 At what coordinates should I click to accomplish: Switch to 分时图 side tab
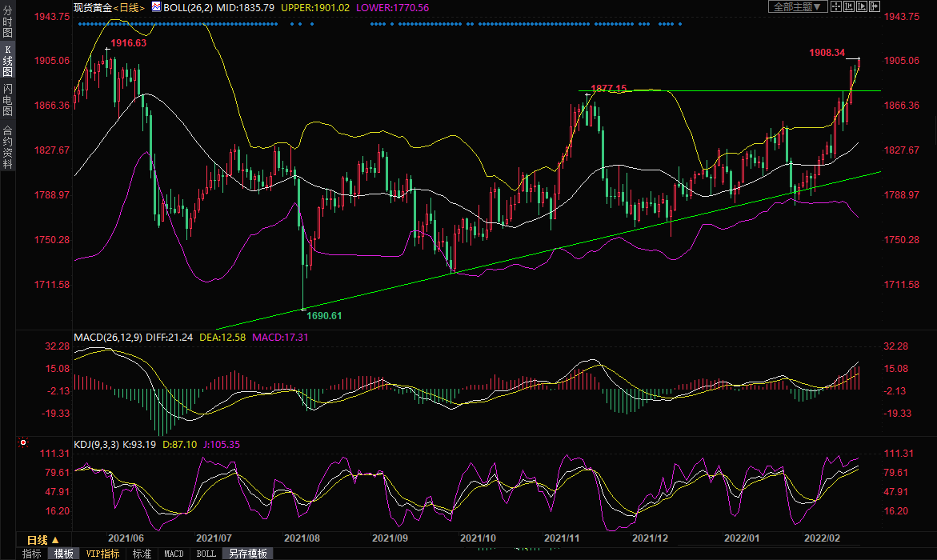[x=8, y=22]
